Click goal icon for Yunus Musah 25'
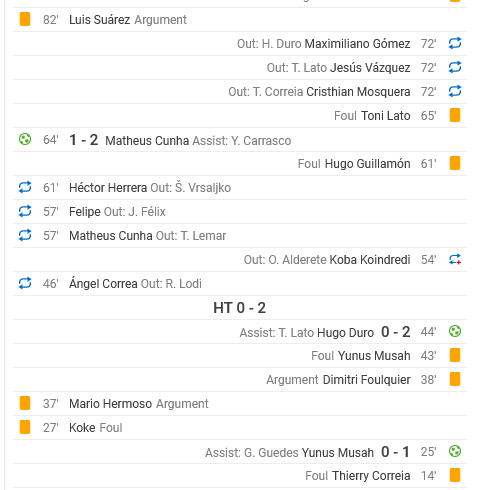Viewport: 482px width, 490px height. point(455,451)
